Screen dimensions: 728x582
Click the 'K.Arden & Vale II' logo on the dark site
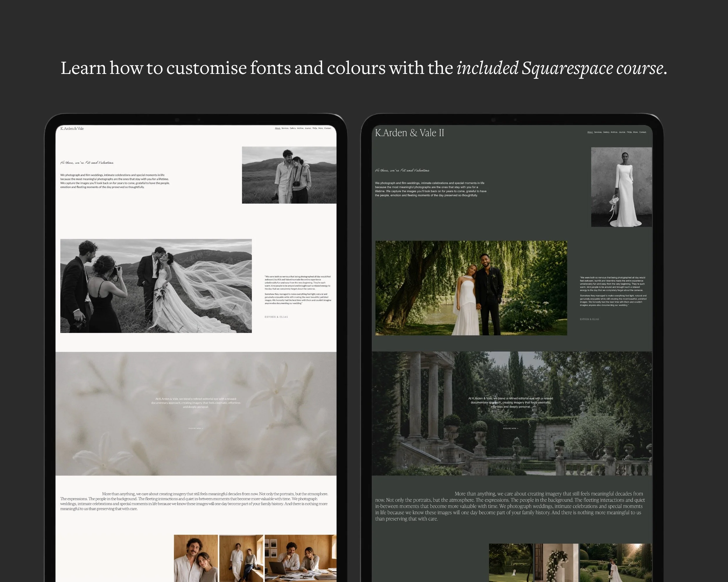(x=409, y=133)
